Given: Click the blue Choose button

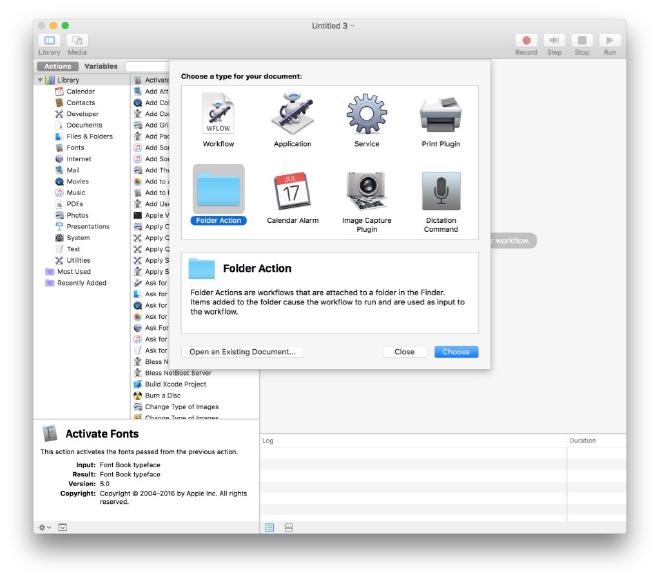Looking at the screenshot, I should (x=456, y=352).
